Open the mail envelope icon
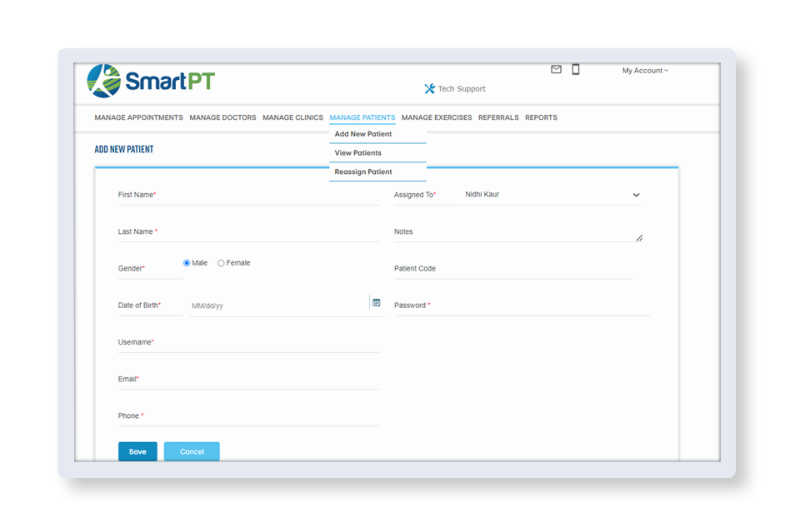Viewport: 800px width, 532px height. point(556,70)
